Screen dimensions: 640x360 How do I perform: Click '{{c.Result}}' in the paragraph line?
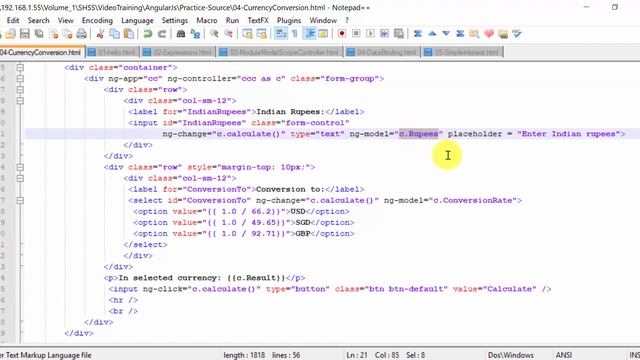256,278
